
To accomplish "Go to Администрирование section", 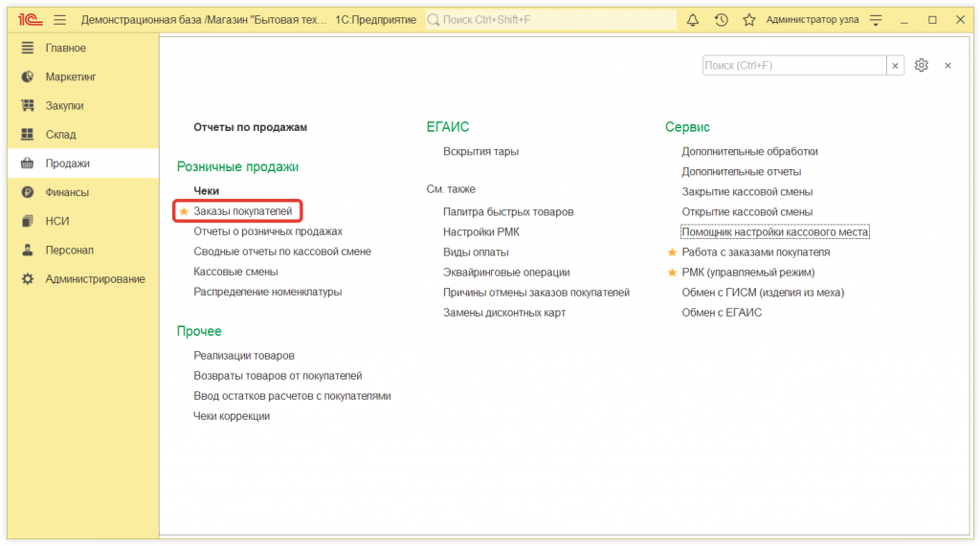I will pyautogui.click(x=95, y=279).
